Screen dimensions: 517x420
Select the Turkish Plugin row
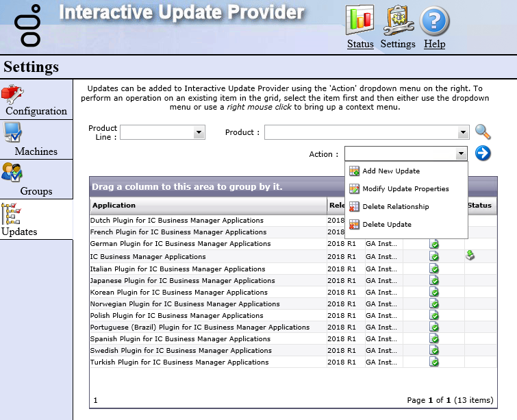(x=179, y=362)
